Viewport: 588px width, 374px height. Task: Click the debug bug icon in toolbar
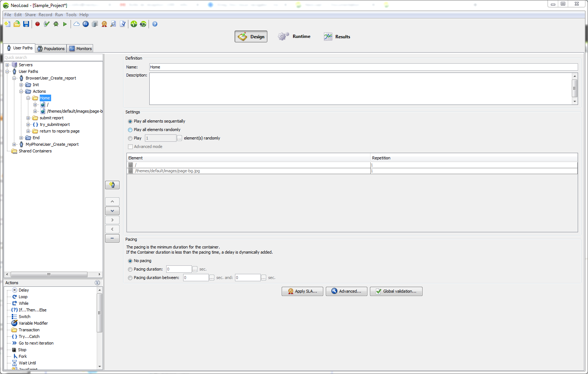[x=56, y=24]
